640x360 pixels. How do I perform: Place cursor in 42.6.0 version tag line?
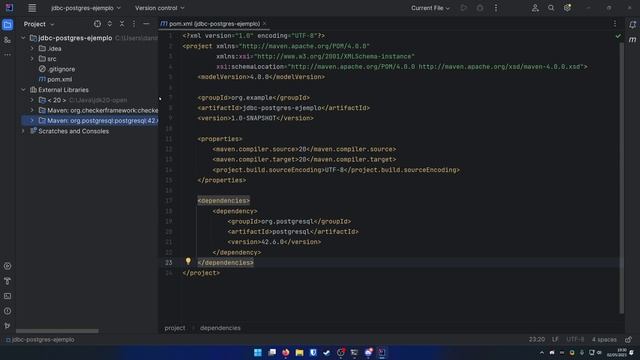274,242
